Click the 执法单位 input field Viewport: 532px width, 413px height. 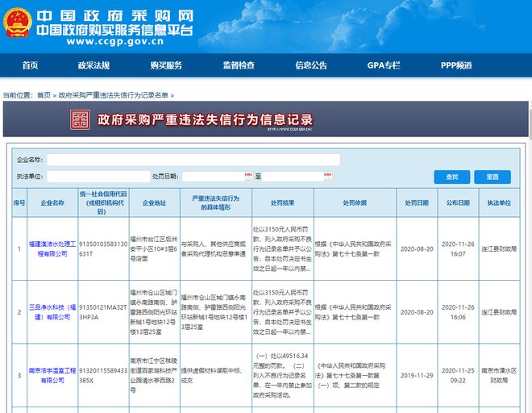pyautogui.click(x=98, y=177)
